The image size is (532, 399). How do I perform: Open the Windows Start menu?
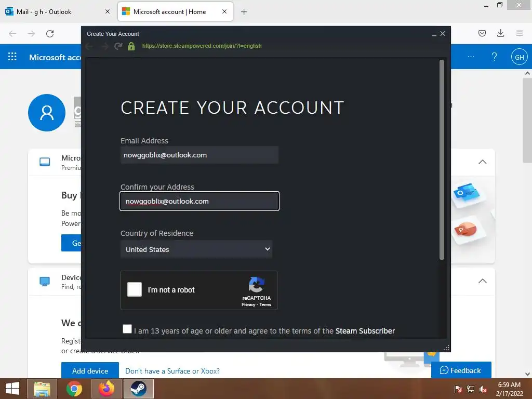coord(12,389)
